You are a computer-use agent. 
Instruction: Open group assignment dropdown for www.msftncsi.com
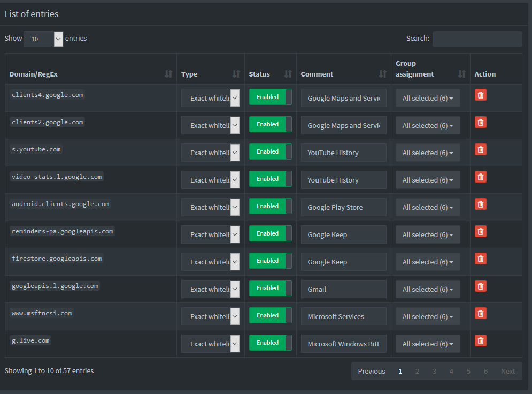click(x=428, y=316)
